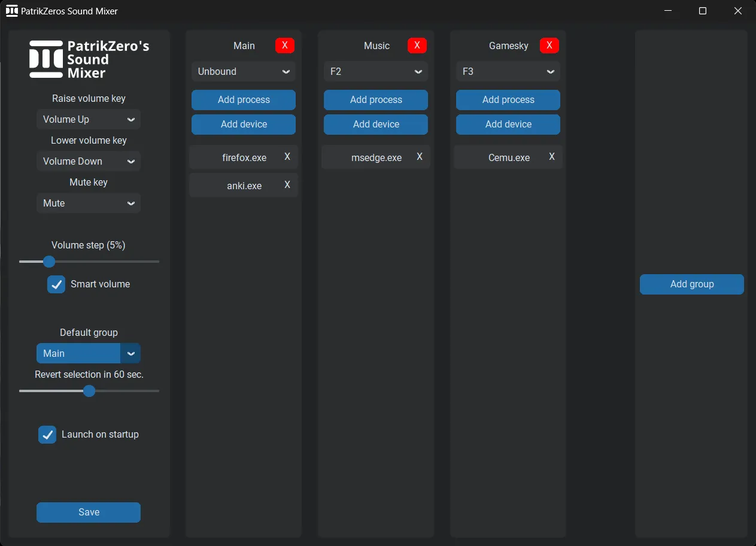This screenshot has height=546, width=756.
Task: Expand the Lower volume key dropdown
Action: click(89, 161)
